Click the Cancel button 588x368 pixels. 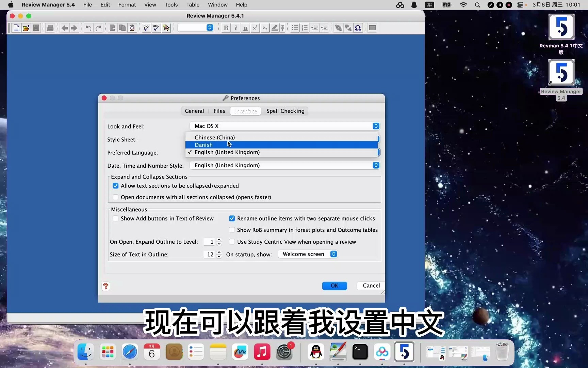pyautogui.click(x=371, y=286)
